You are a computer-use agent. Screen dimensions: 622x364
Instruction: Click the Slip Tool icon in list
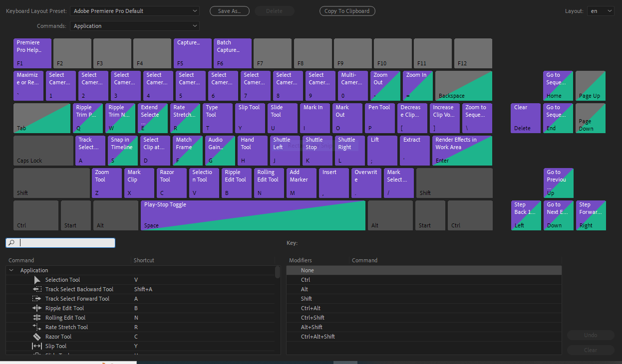37,346
